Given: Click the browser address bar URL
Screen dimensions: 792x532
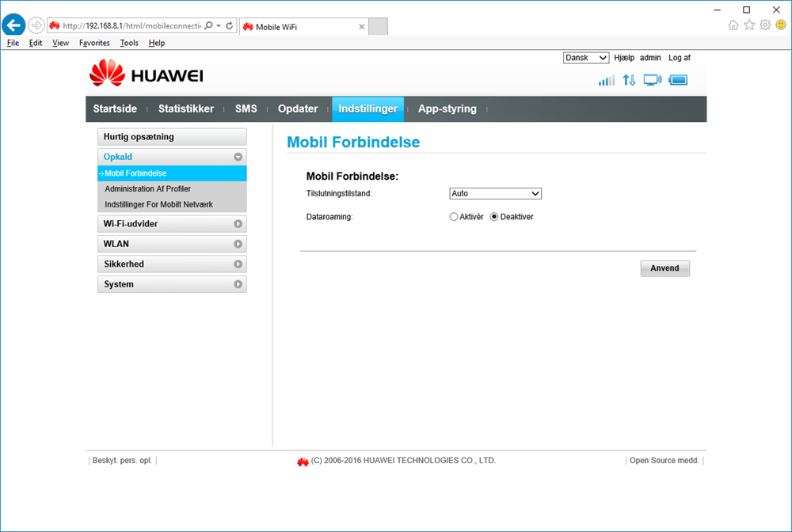Looking at the screenshot, I should (x=131, y=26).
